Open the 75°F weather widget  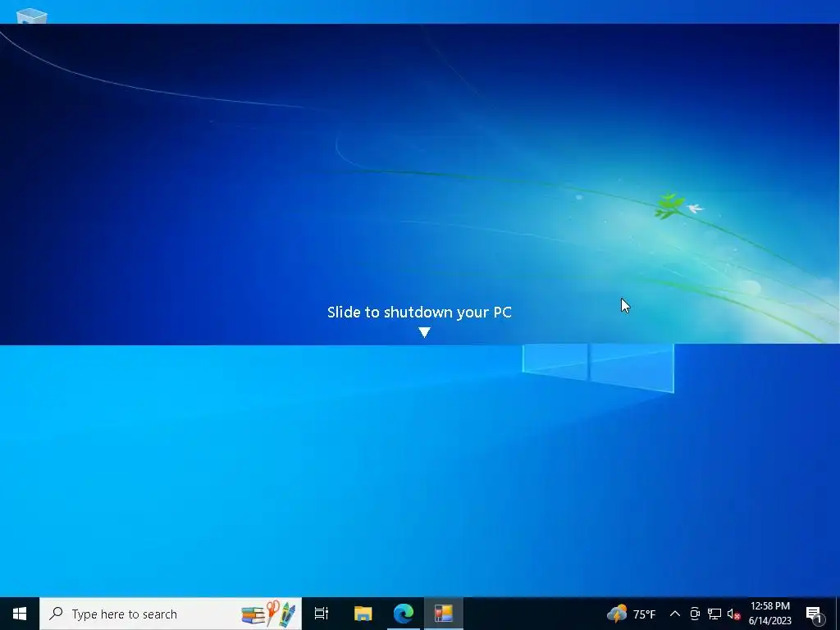[631, 614]
